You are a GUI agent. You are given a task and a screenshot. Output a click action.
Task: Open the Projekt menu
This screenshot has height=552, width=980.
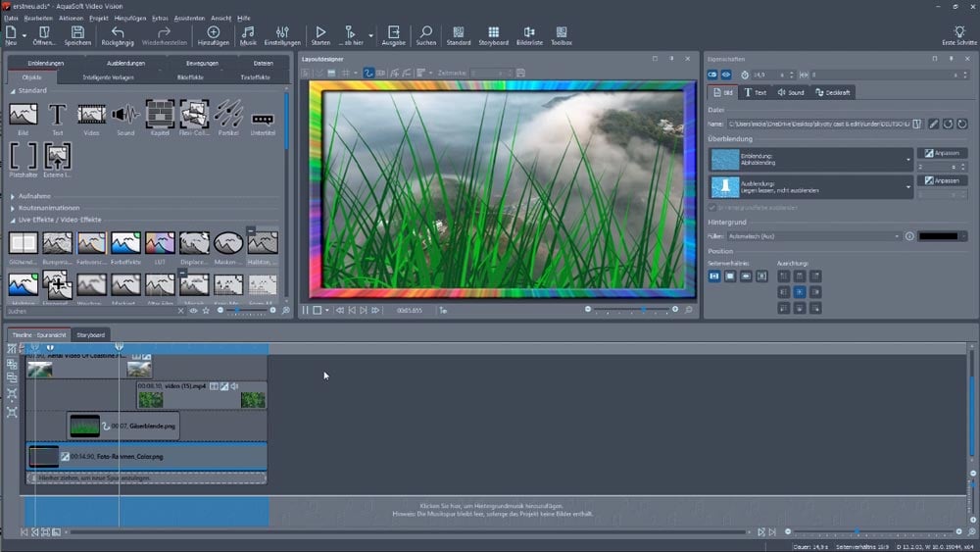click(x=98, y=18)
